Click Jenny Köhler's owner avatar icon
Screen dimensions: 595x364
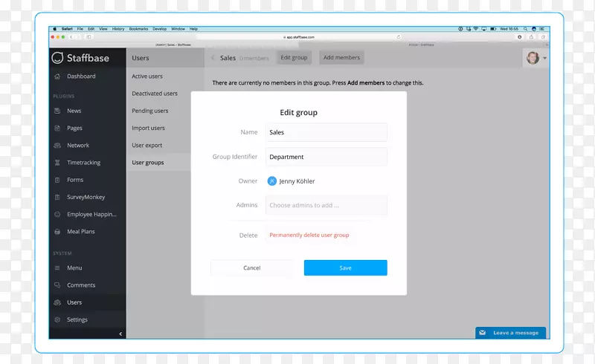pyautogui.click(x=272, y=181)
